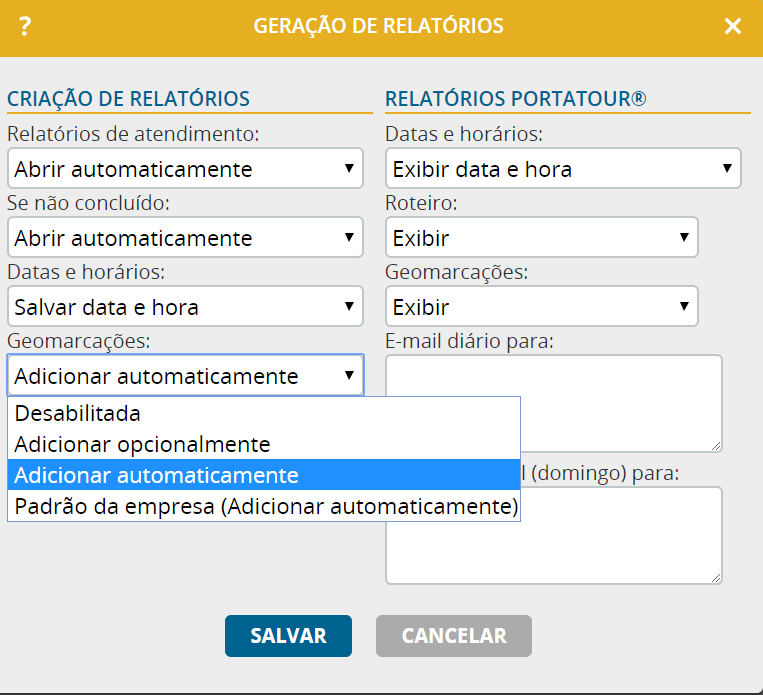Image resolution: width=763 pixels, height=695 pixels.
Task: Click the CANCELAR button
Action: 454,636
